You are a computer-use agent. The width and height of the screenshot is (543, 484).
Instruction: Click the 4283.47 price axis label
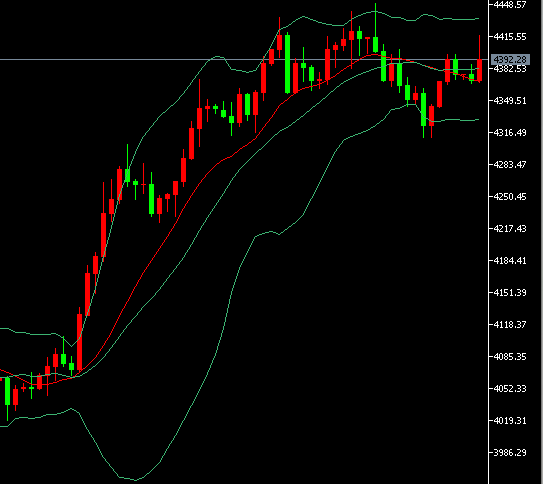pyautogui.click(x=510, y=164)
